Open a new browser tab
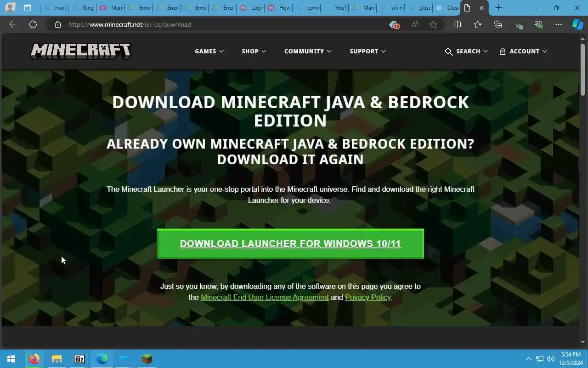The height and width of the screenshot is (368, 588). pos(498,8)
